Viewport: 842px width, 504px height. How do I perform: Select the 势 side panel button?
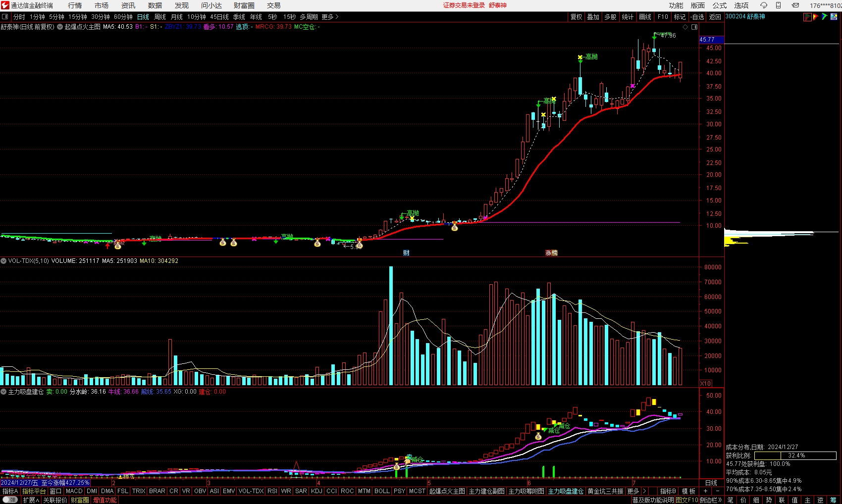tap(769, 500)
